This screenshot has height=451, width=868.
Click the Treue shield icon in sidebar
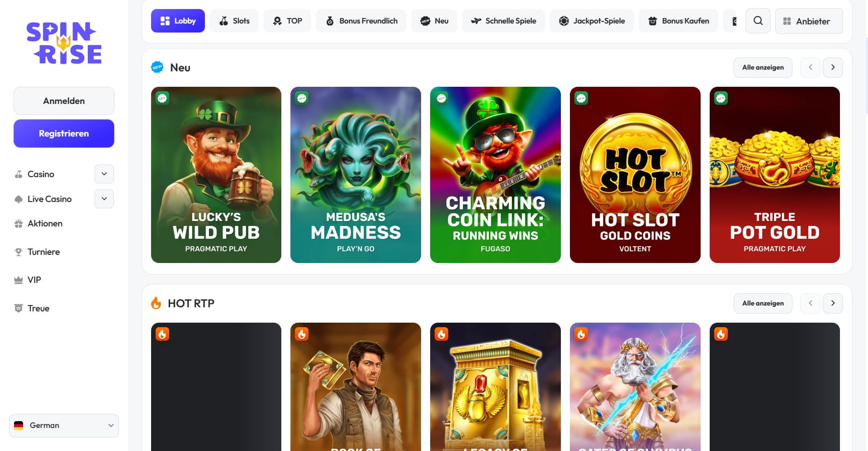coord(19,308)
